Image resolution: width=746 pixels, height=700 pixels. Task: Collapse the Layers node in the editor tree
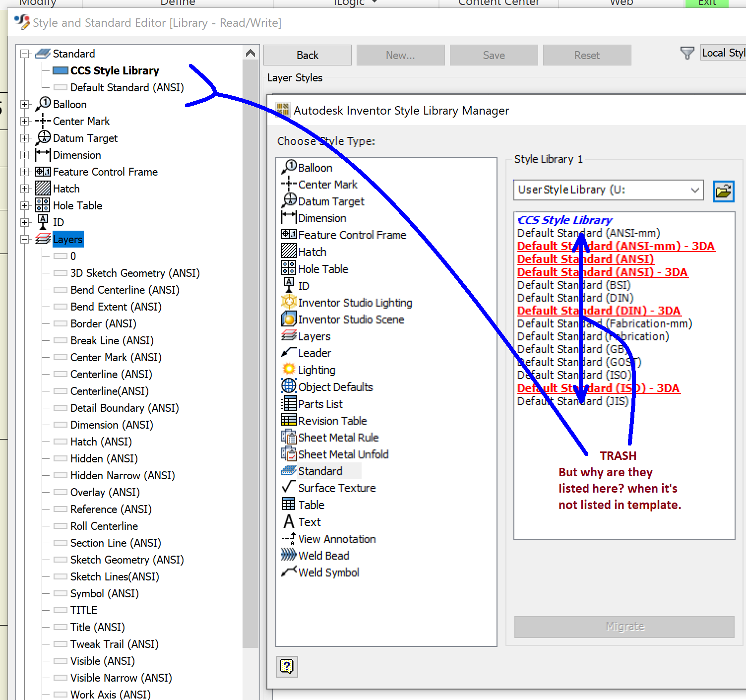[25, 239]
